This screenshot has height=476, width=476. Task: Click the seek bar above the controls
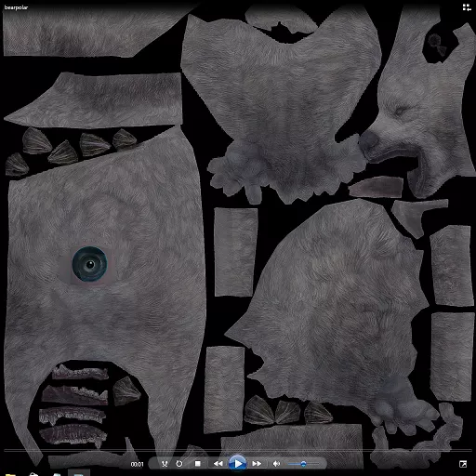[x=238, y=449]
